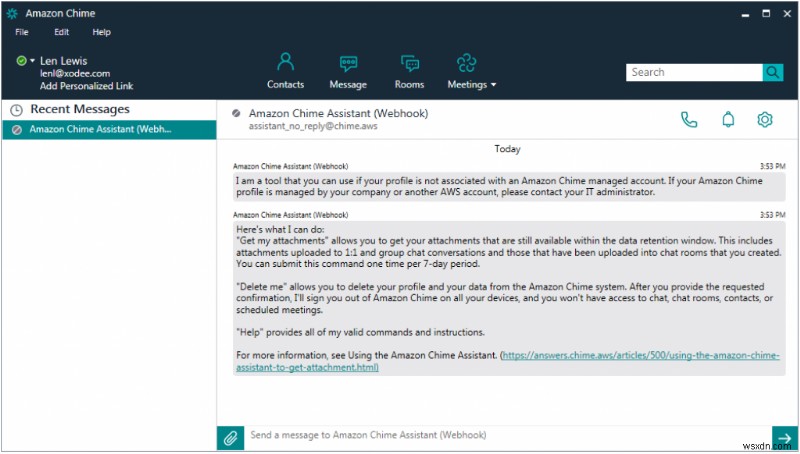
Task: Open the Rooms section
Action: coord(409,71)
